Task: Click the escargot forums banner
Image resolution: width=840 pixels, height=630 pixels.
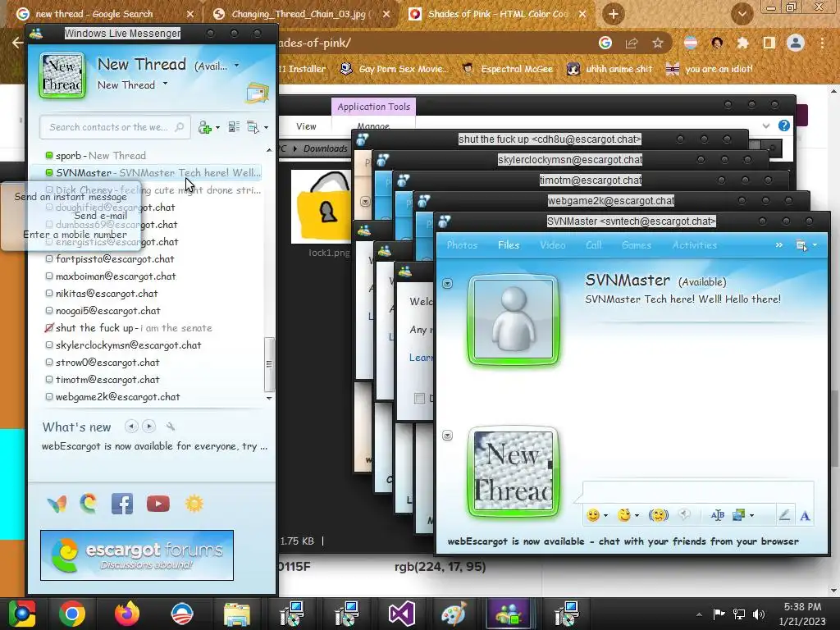Action: point(137,555)
